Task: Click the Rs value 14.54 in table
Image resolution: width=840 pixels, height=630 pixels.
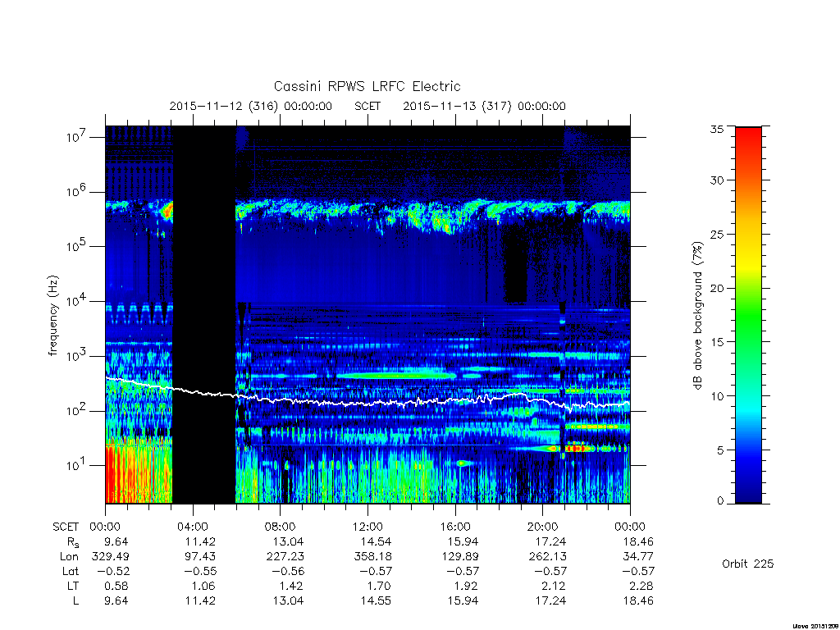Action: (x=376, y=541)
